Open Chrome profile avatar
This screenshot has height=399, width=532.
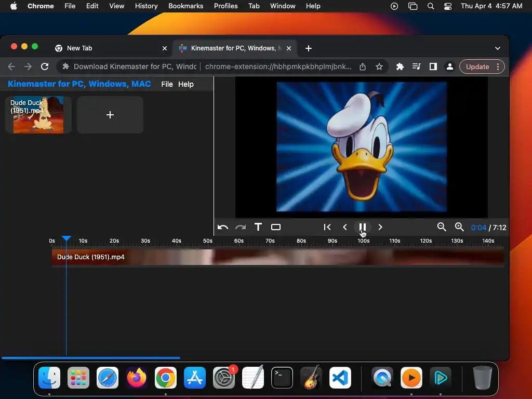(450, 66)
